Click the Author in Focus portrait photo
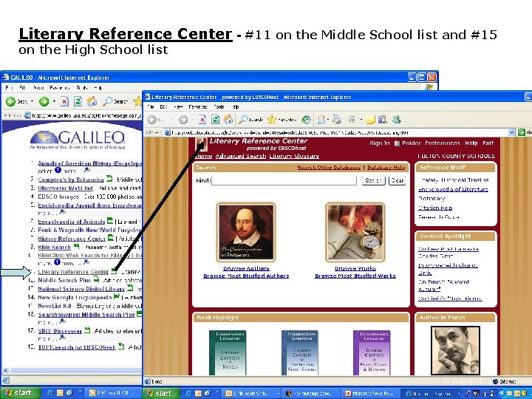This screenshot has height=399, width=532. pos(455,350)
